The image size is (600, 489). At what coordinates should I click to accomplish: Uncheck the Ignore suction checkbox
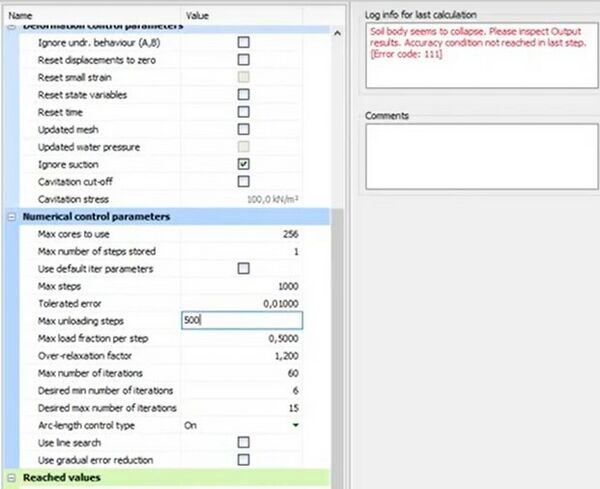[243, 164]
